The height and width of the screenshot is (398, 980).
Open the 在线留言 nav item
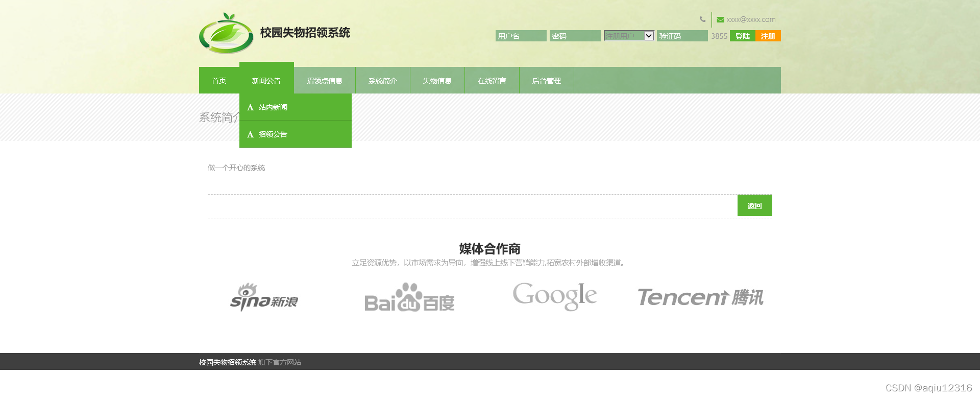point(492,80)
